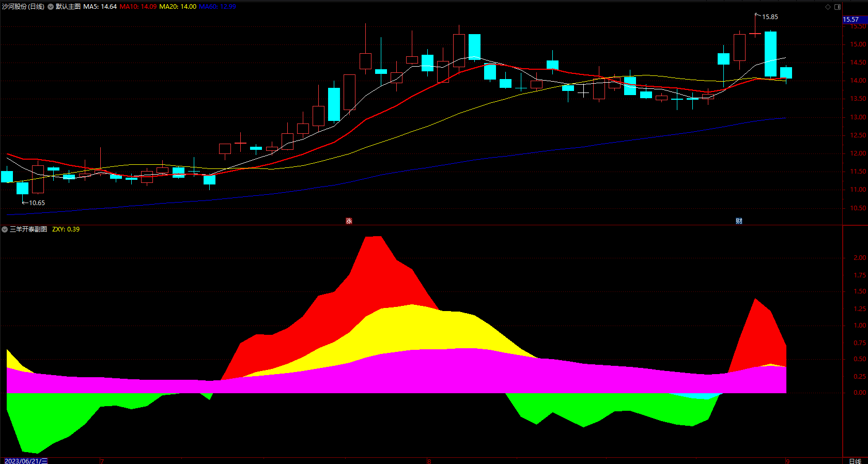
Task: Click the 10.65 low price annotation
Action: click(x=37, y=203)
